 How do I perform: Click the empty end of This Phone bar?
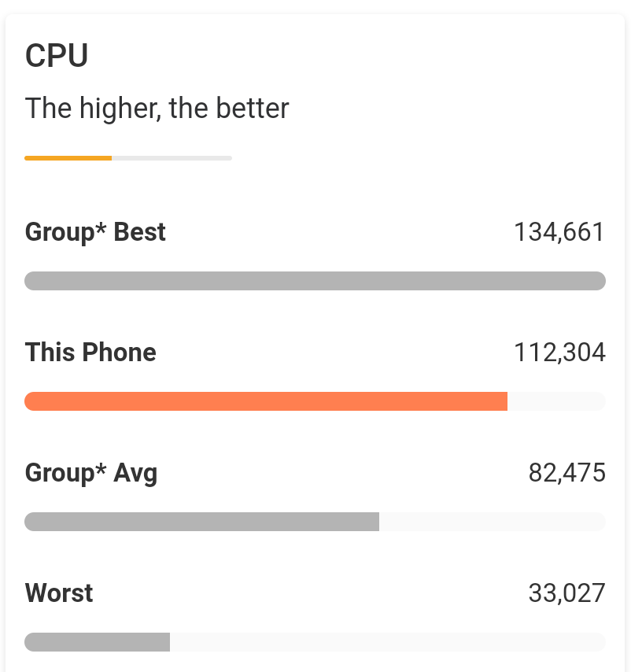[555, 401]
